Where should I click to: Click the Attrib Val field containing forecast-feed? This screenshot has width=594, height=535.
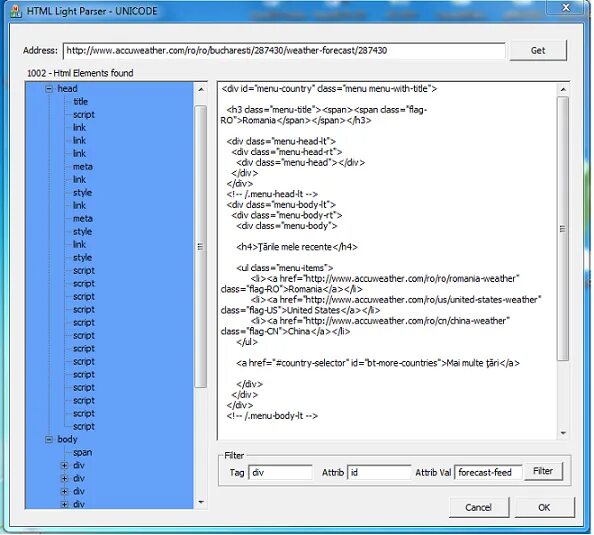click(x=488, y=472)
